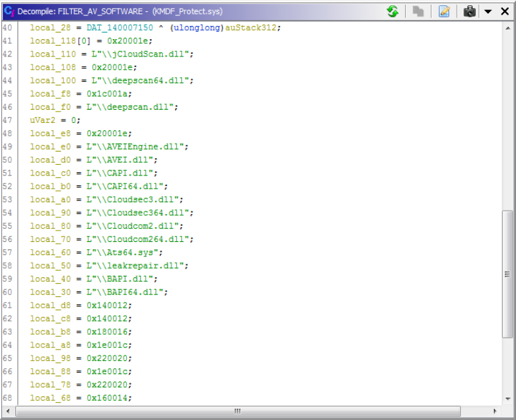Viewport: 516px width, 420px height.
Task: Select the "\\jCloudScan.dll" string literal
Action: click(x=143, y=54)
